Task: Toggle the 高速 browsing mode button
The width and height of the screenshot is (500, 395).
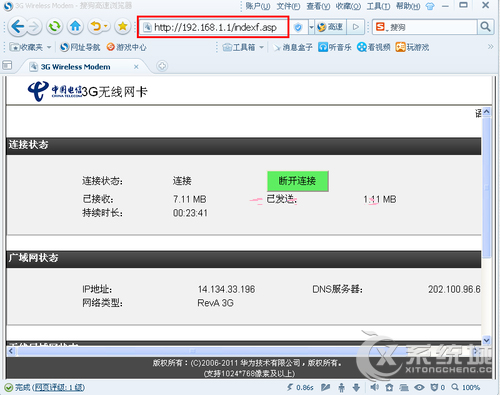Action: pyautogui.click(x=331, y=27)
